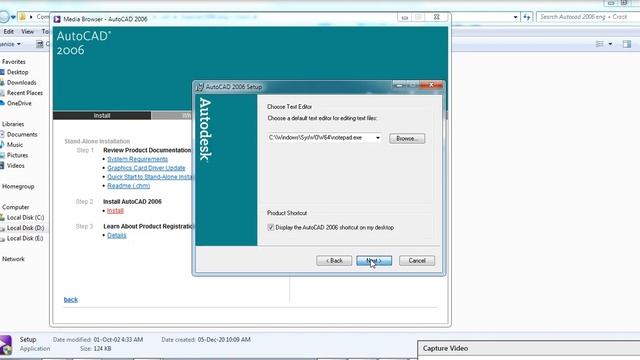Open the View menu in Explorer
The width and height of the screenshot is (640, 360).
27,31
